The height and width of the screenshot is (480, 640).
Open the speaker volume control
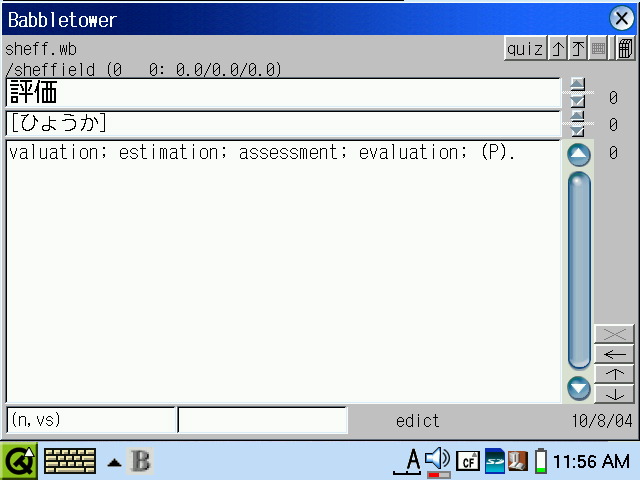click(438, 461)
